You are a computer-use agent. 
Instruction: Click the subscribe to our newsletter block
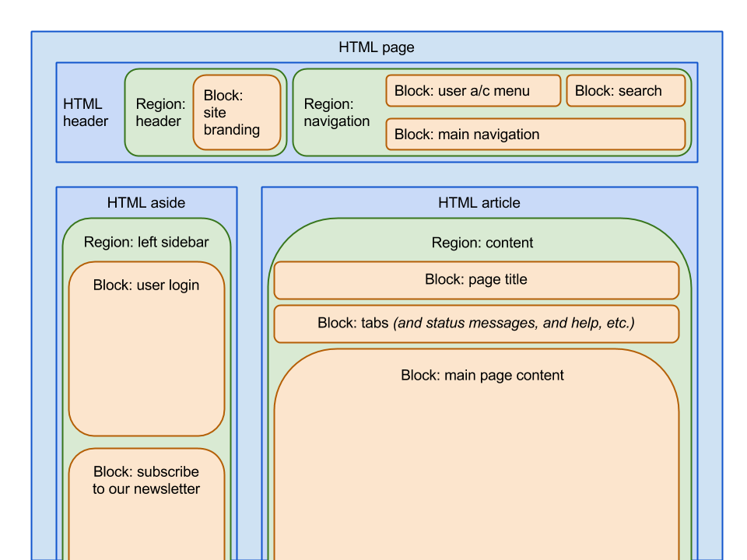(x=147, y=504)
